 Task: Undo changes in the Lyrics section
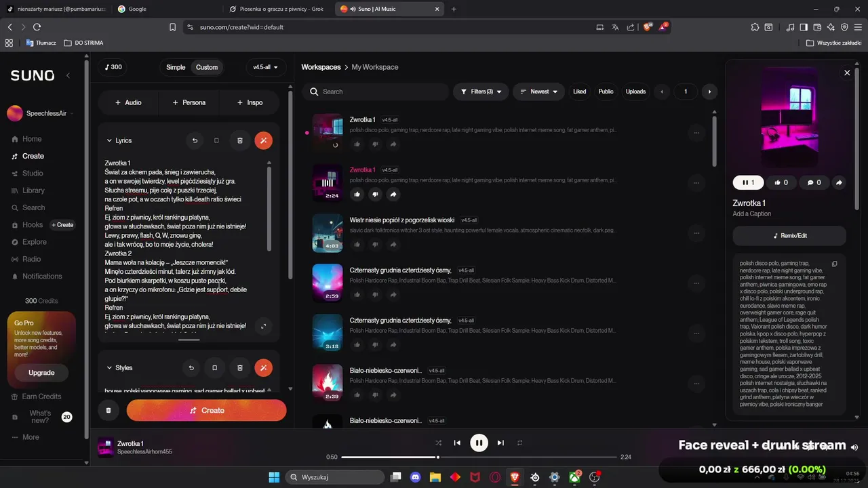[195, 140]
